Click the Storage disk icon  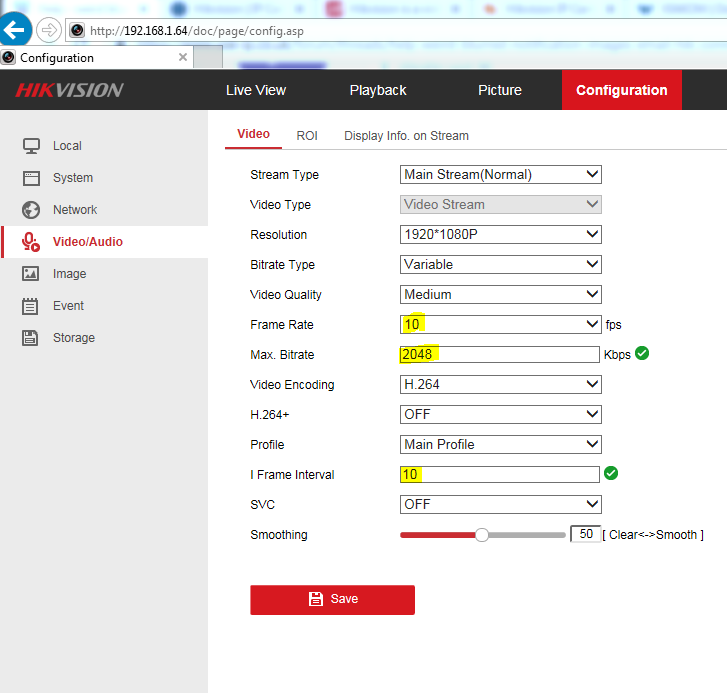point(31,338)
